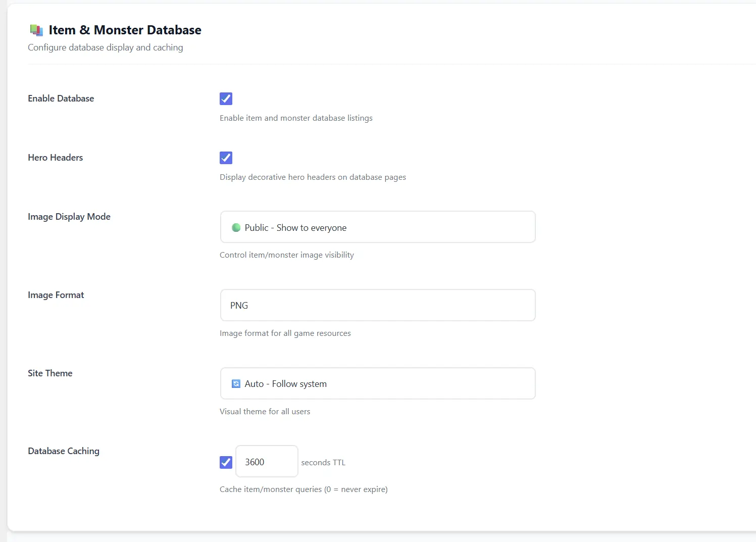Image resolution: width=756 pixels, height=542 pixels.
Task: Click 'Control item/monster image visibility' description
Action: point(286,255)
